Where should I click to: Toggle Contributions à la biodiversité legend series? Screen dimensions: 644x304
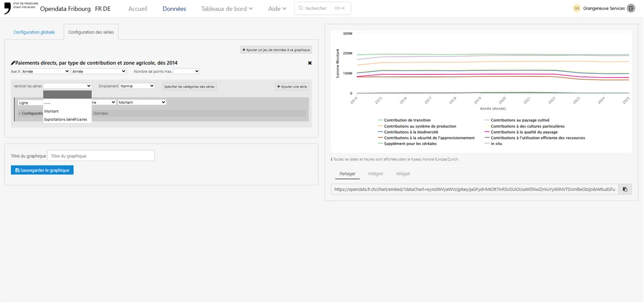click(x=408, y=132)
